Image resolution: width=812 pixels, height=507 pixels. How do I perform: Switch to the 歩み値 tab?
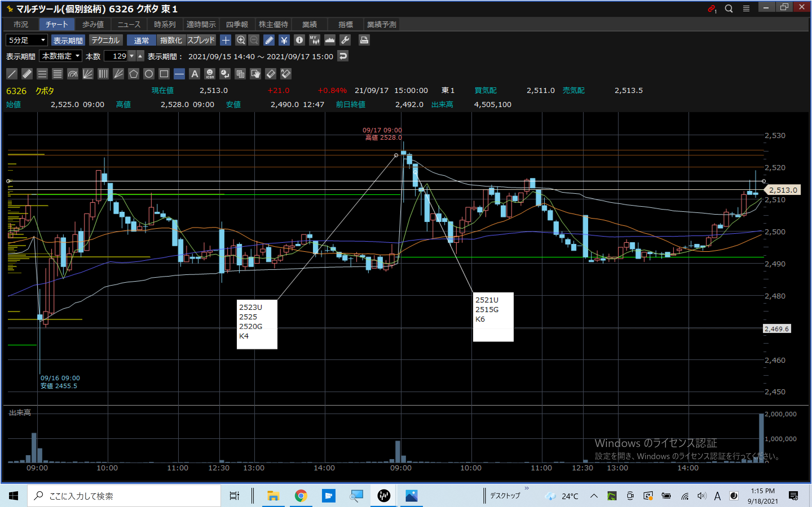(x=93, y=25)
